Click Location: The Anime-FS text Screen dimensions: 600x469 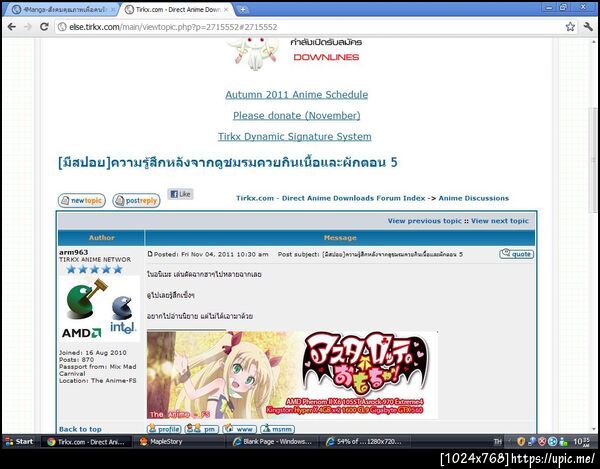(98, 381)
